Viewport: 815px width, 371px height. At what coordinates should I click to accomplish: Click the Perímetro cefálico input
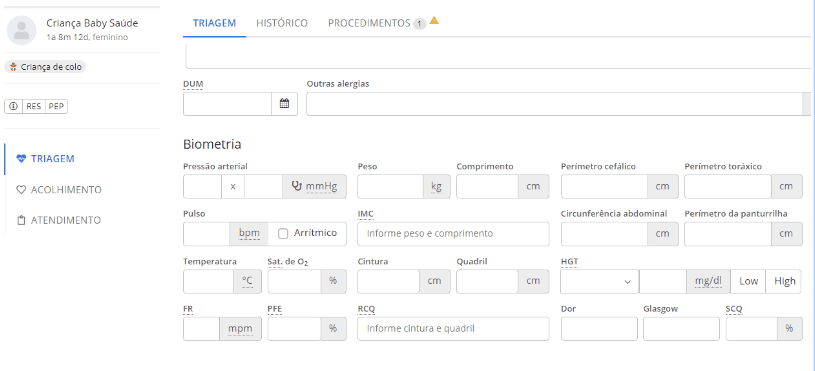(x=604, y=187)
